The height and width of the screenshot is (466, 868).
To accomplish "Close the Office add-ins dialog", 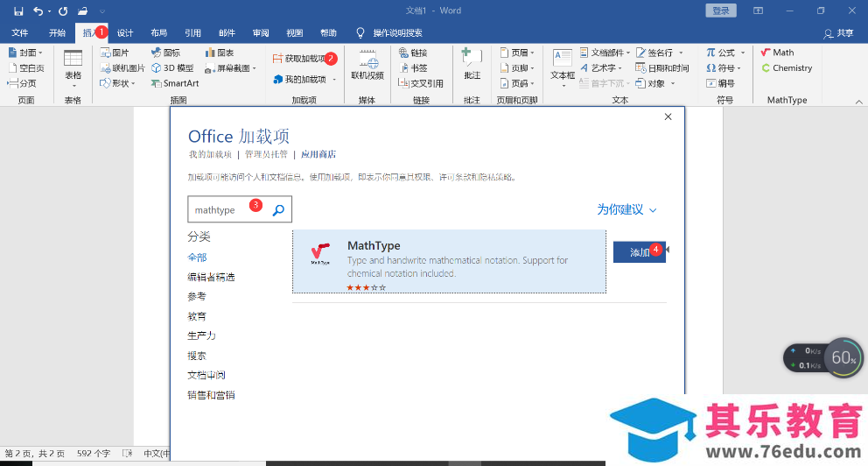I will tap(668, 116).
